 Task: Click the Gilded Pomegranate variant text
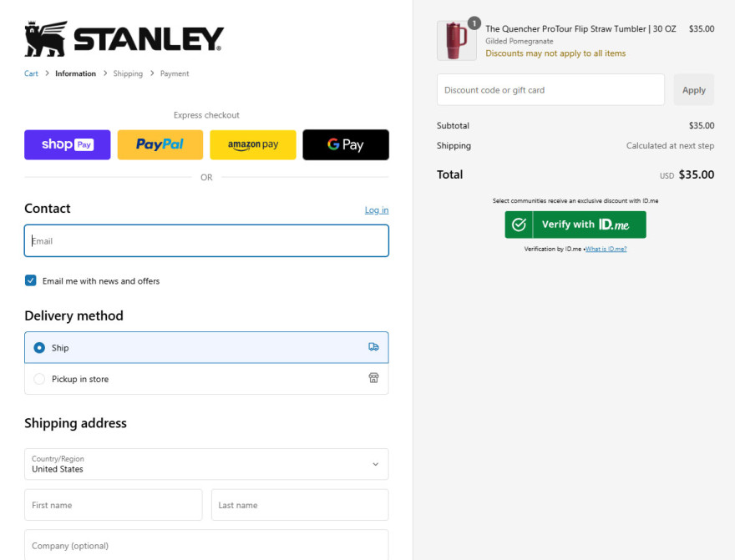tap(520, 41)
